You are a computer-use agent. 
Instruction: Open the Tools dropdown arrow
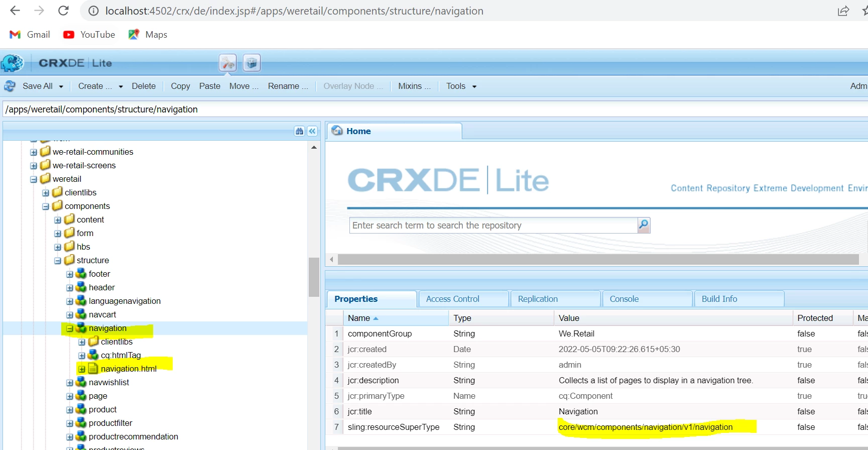pyautogui.click(x=474, y=86)
